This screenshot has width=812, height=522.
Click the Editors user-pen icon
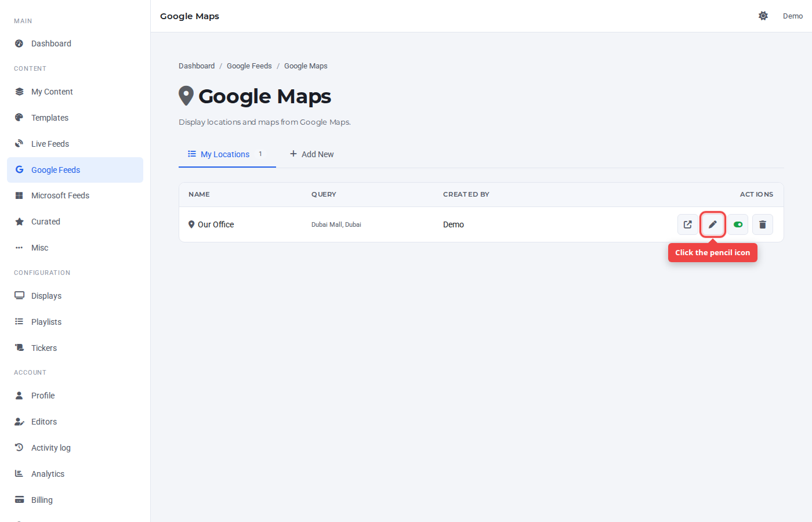(x=19, y=422)
